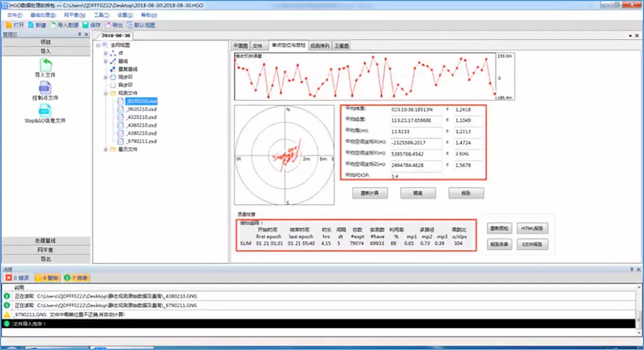Toggle the errors (错误) message filter

point(17,278)
